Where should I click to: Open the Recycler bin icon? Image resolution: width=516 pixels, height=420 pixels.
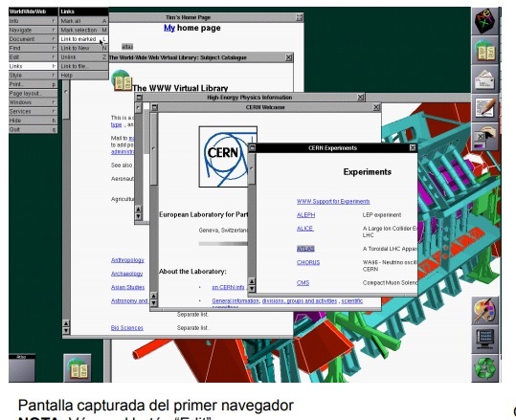(x=485, y=368)
